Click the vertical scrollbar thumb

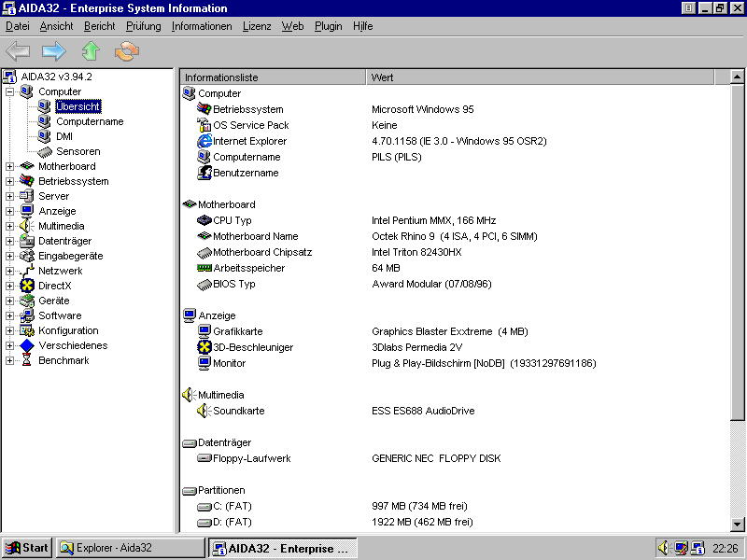737,252
